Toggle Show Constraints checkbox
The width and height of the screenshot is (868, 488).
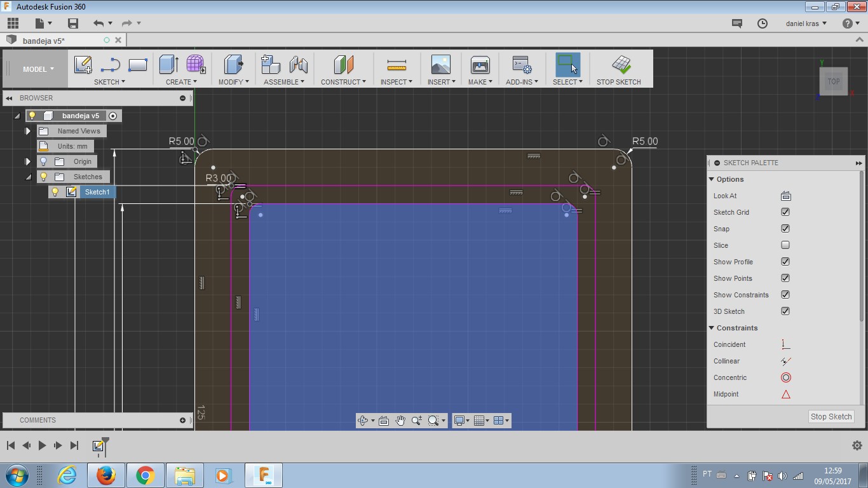pos(785,295)
